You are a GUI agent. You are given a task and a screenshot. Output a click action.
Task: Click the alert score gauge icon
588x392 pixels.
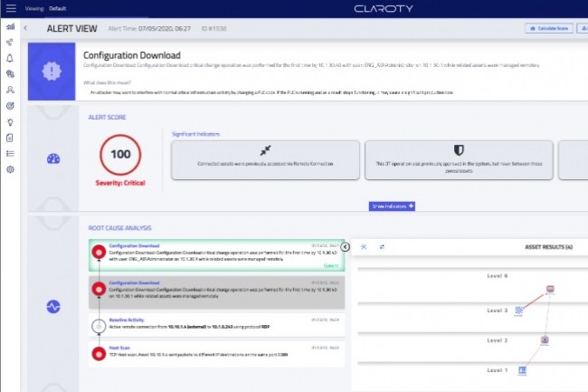pos(52,158)
